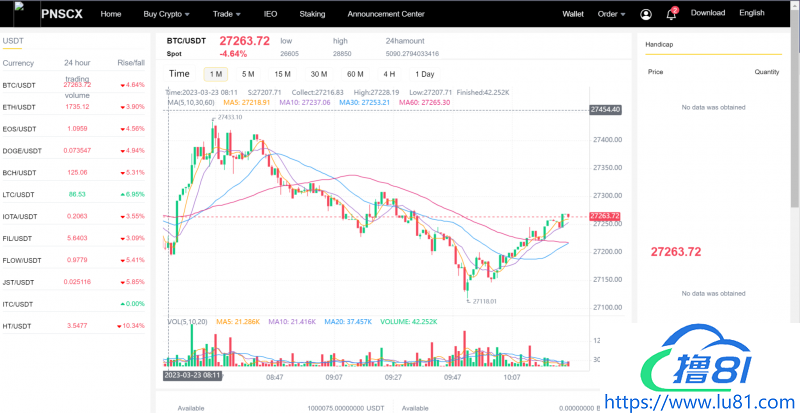The width and height of the screenshot is (800, 413).
Task: Pick the LTC/USDT pair row
Action: (19, 195)
